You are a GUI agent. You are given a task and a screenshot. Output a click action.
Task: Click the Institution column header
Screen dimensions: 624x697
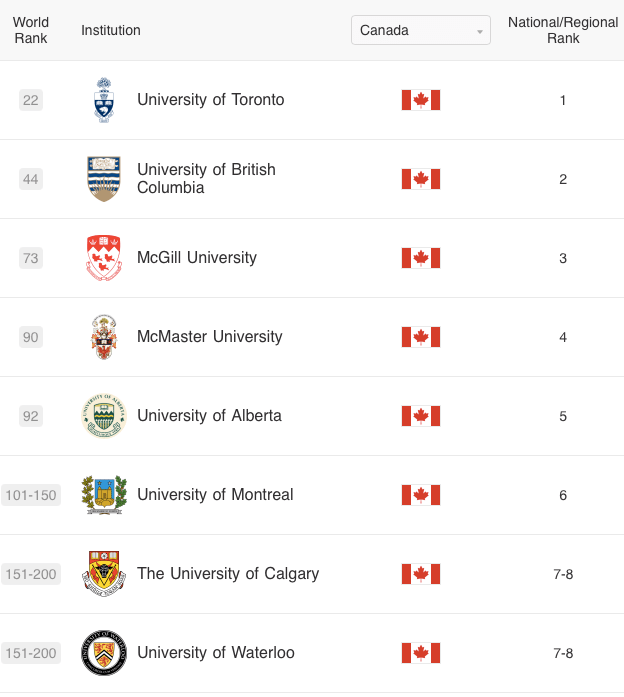(x=111, y=30)
